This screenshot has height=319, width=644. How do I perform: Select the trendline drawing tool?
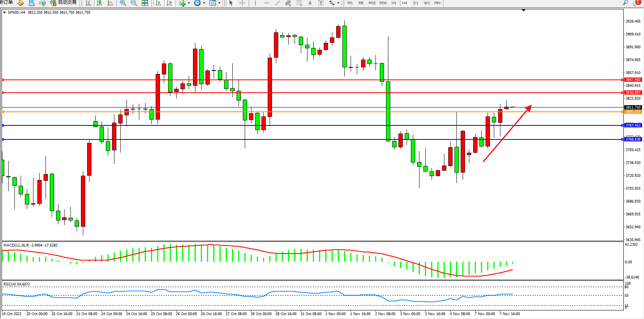pos(277,3)
